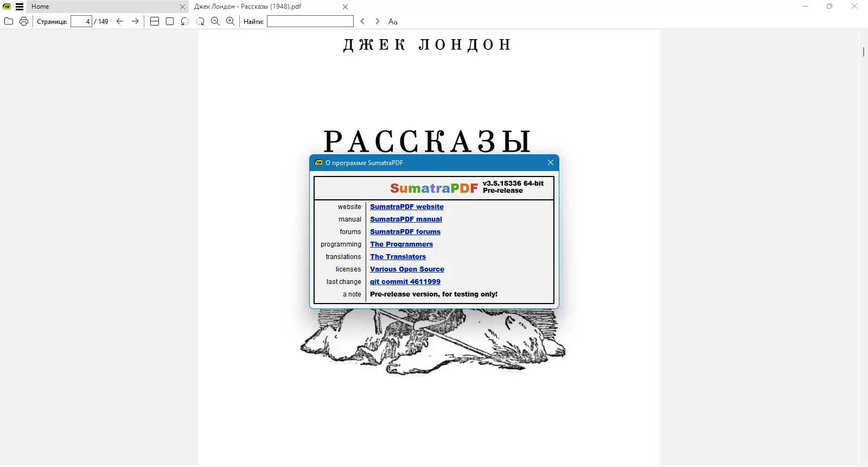This screenshot has height=467, width=868.
Task: Rotate the page right
Action: tap(200, 21)
